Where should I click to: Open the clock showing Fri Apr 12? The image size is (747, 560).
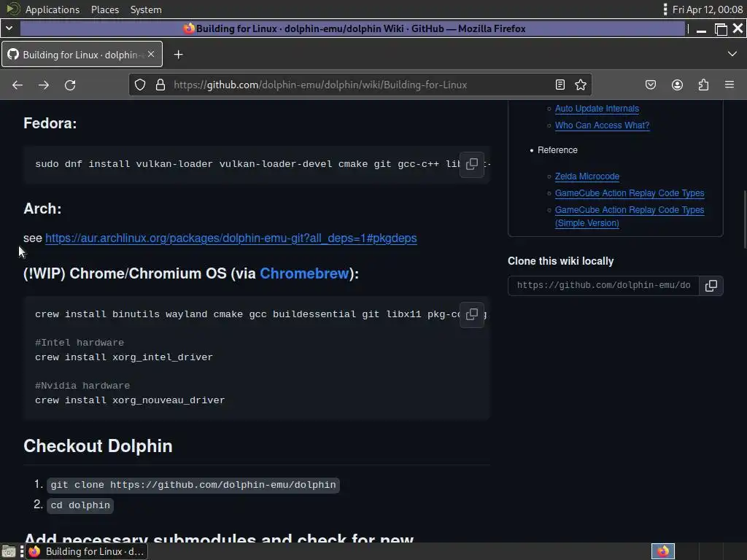point(708,9)
